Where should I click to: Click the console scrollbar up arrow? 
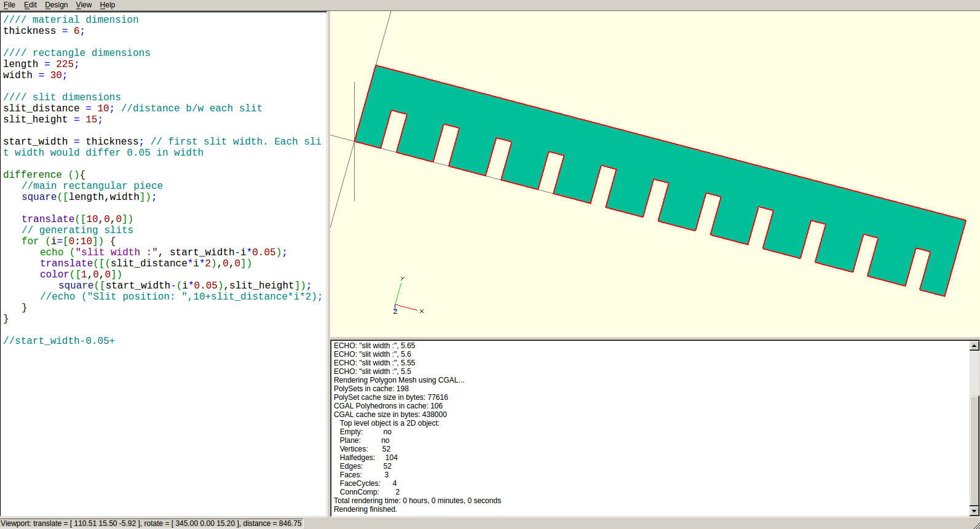(x=974, y=346)
